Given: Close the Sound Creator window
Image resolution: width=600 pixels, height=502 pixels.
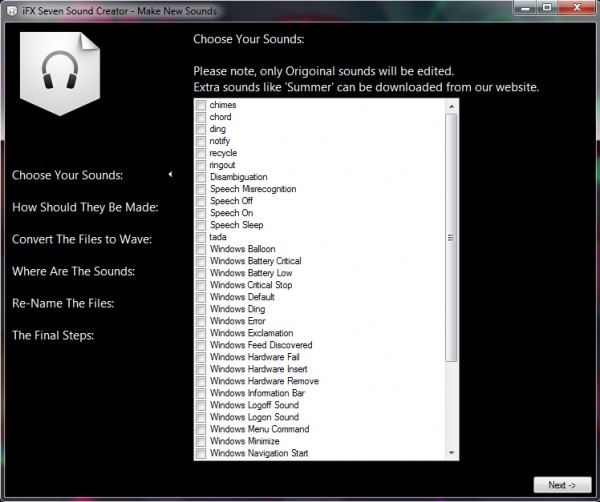Looking at the screenshot, I should [577, 8].
